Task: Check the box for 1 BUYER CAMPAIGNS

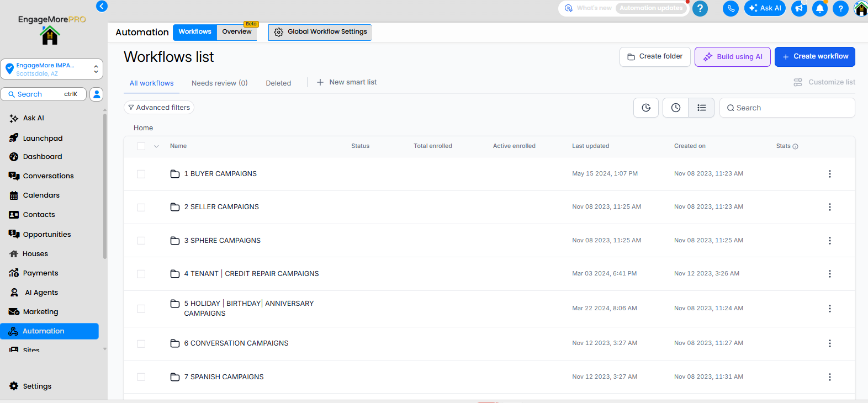Action: click(141, 174)
